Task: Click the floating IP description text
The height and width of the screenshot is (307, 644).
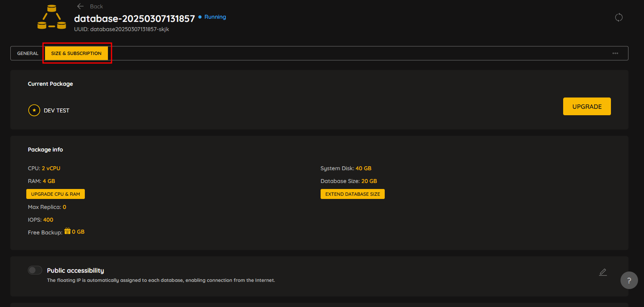Action: click(161, 280)
